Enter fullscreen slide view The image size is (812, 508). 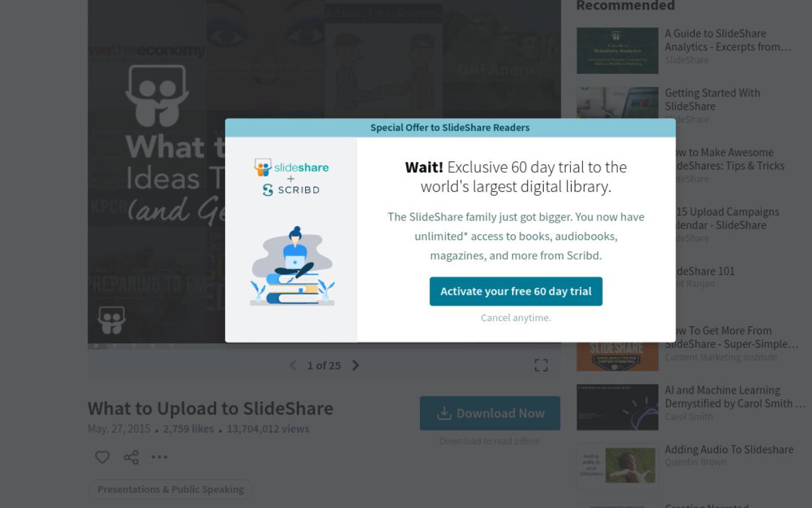click(x=541, y=365)
